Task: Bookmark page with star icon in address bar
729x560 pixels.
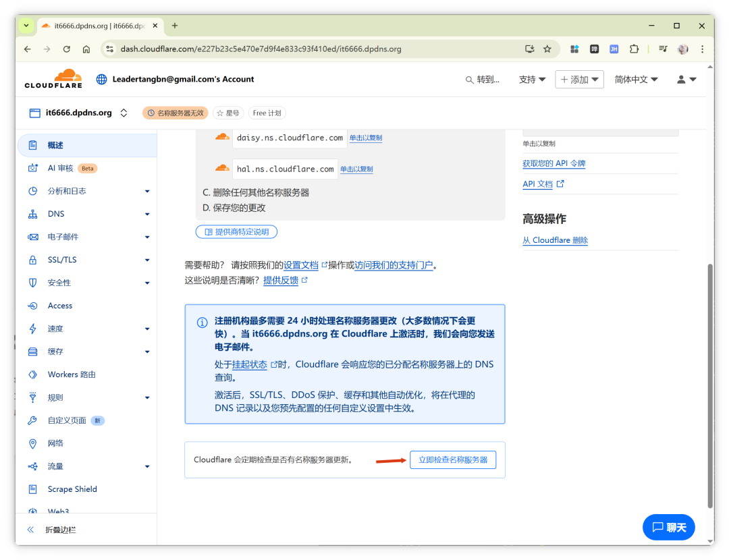Action: tap(547, 49)
